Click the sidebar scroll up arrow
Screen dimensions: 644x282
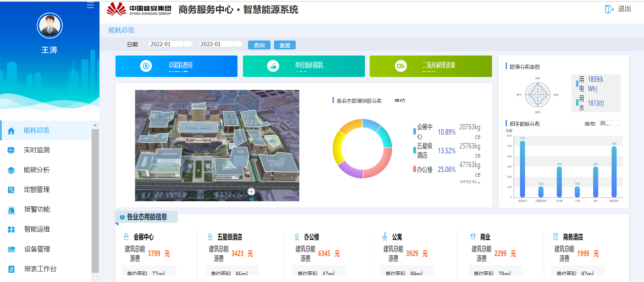click(95, 125)
